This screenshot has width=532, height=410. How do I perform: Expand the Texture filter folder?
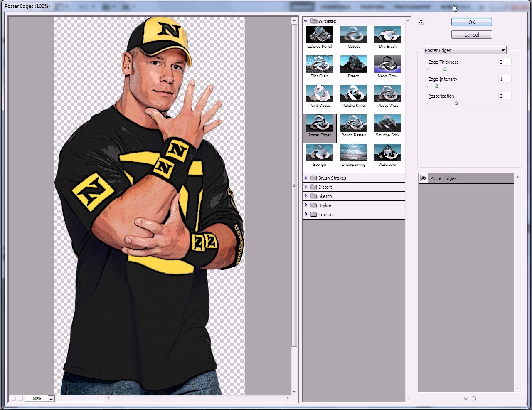point(306,214)
